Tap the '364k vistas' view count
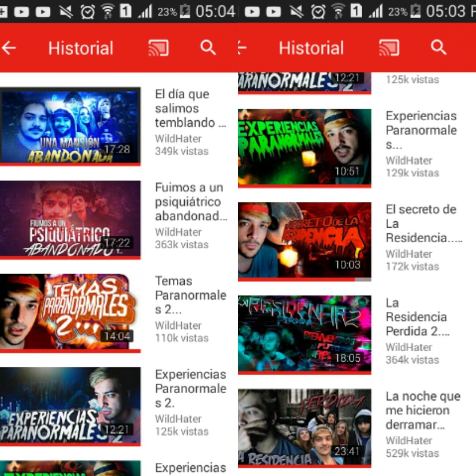Screen dimensions: 476x476 tap(412, 360)
